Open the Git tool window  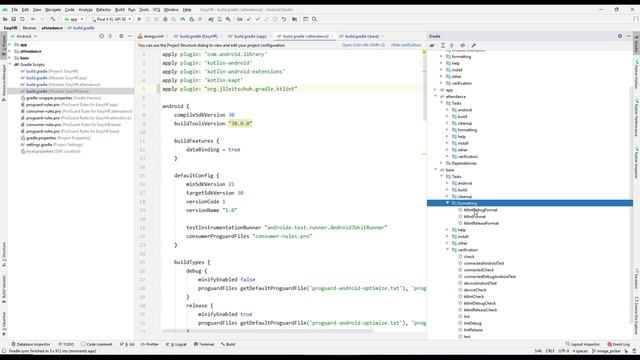click(x=127, y=344)
